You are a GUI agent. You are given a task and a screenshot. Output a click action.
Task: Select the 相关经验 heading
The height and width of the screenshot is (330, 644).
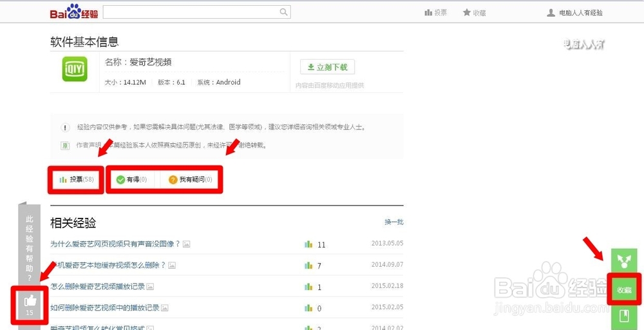click(x=73, y=223)
